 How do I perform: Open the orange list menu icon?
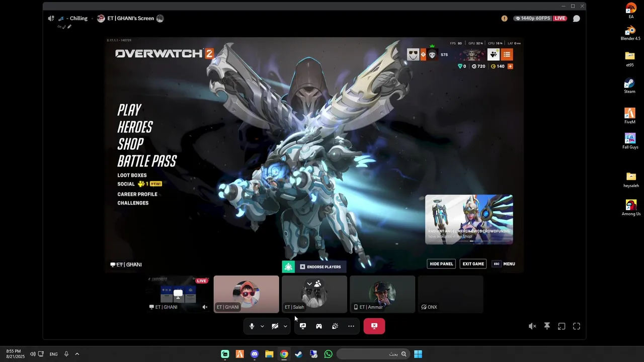point(507,55)
